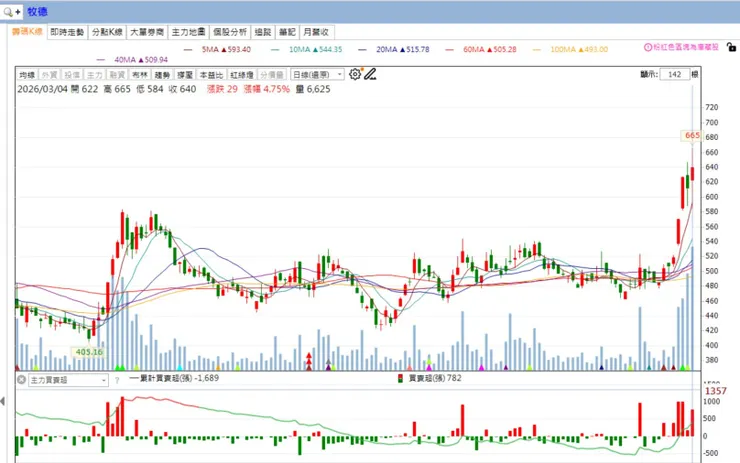Click the question mark help icon
Image resolution: width=740 pixels, height=463 pixels.
click(117, 380)
